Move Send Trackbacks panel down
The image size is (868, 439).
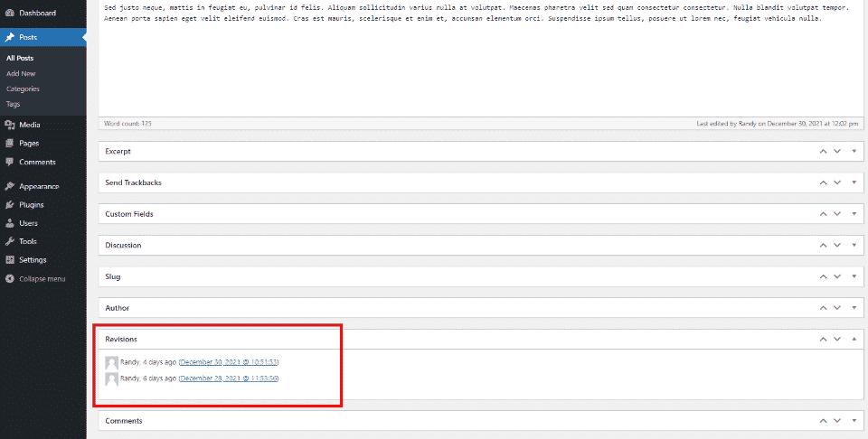pos(837,182)
